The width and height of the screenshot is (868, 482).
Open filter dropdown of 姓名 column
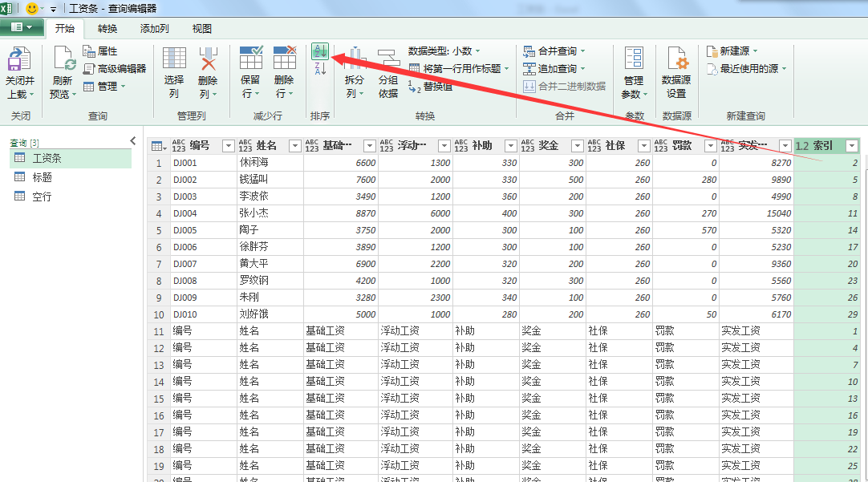coord(295,146)
